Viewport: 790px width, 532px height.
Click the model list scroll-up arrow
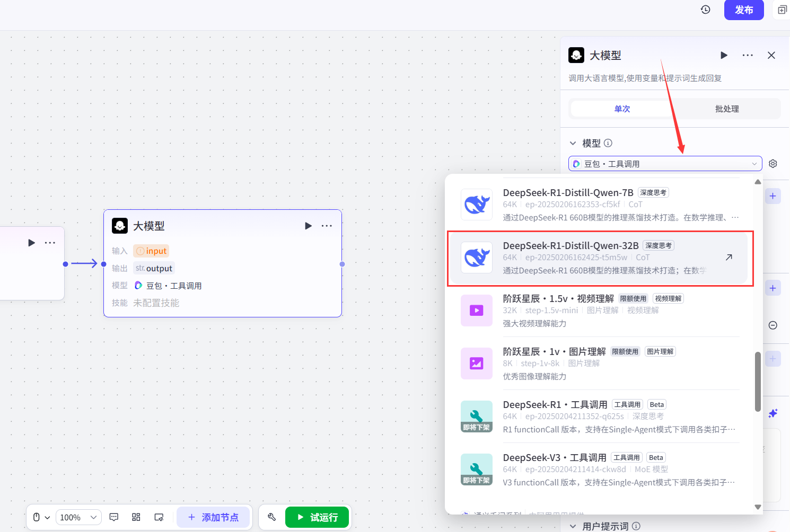tap(758, 182)
